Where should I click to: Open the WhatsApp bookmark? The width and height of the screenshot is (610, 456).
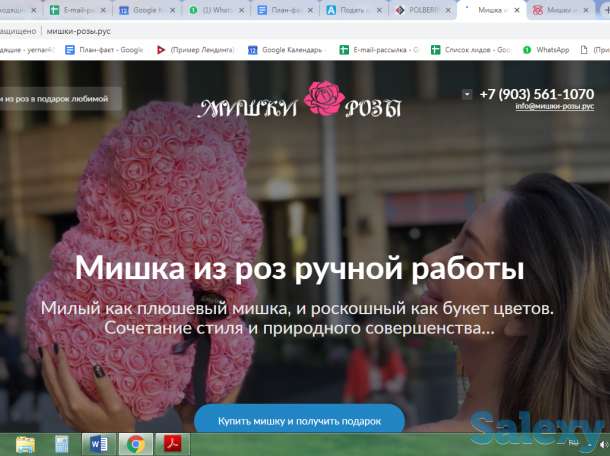coord(546,50)
